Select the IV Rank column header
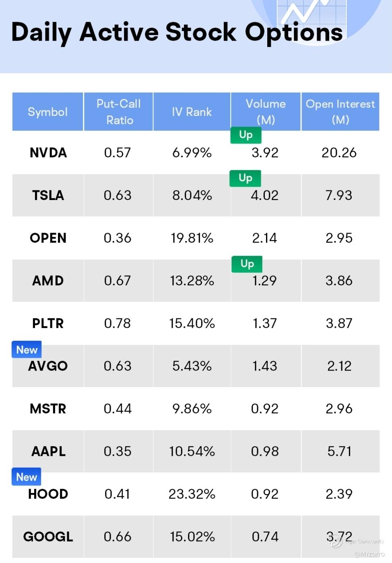Image resolution: width=392 pixels, height=563 pixels. click(192, 112)
